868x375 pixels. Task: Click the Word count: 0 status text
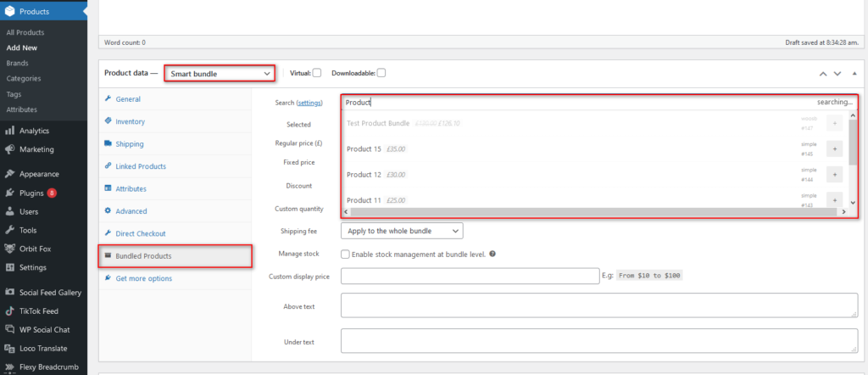(125, 42)
